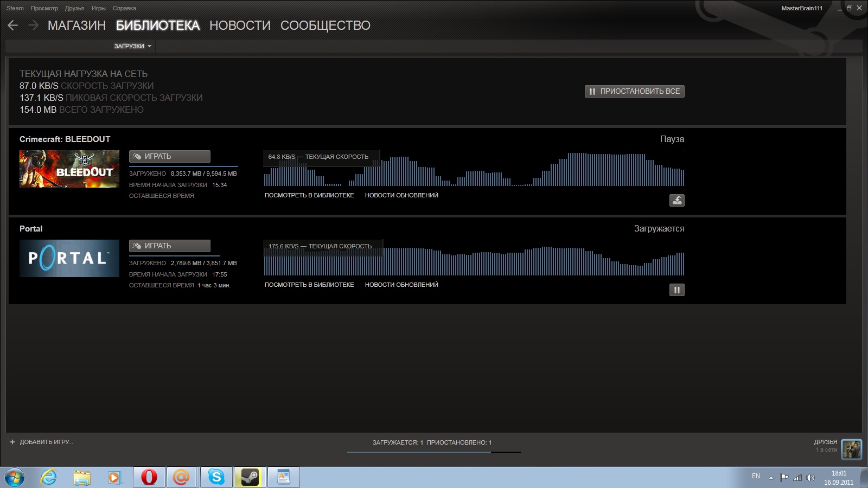Click the Portal game title
Image resolution: width=868 pixels, height=488 pixels.
coord(31,229)
